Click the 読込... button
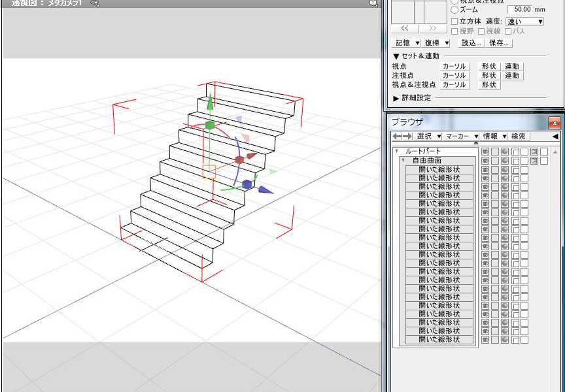Viewport: 565px width, 392px height. point(471,43)
